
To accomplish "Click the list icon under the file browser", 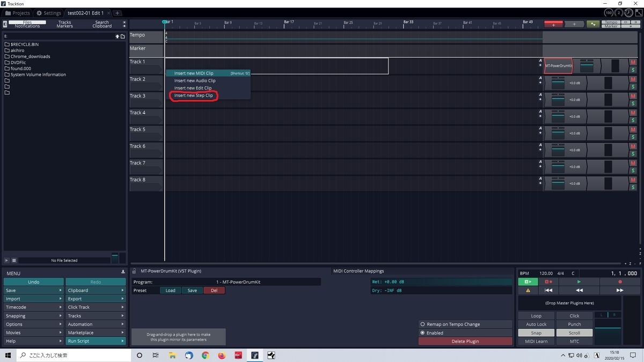I will point(14,260).
